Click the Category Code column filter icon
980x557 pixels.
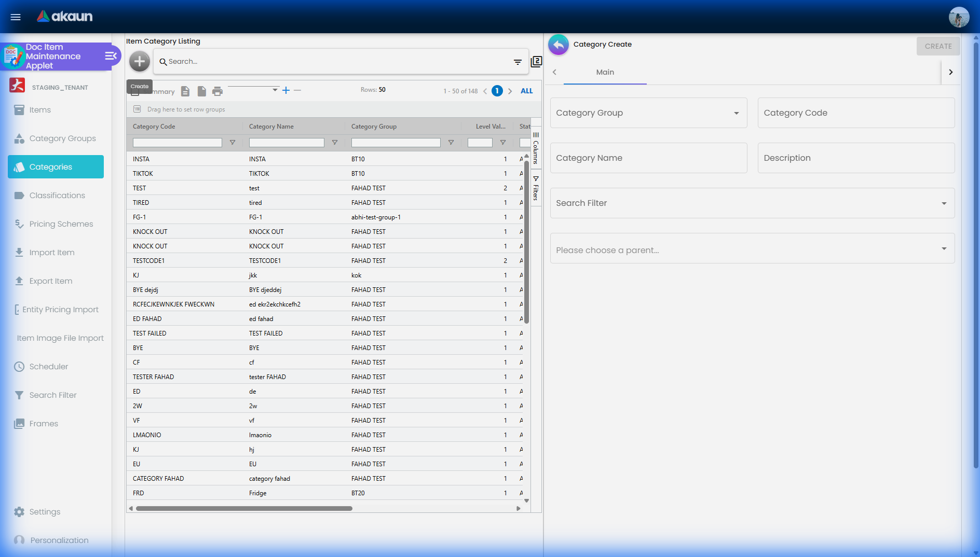[233, 143]
